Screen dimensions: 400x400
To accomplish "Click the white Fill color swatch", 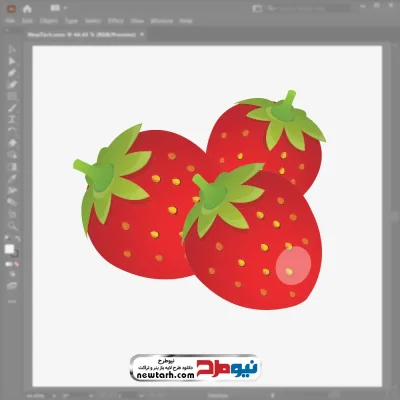I will coord(9,249).
